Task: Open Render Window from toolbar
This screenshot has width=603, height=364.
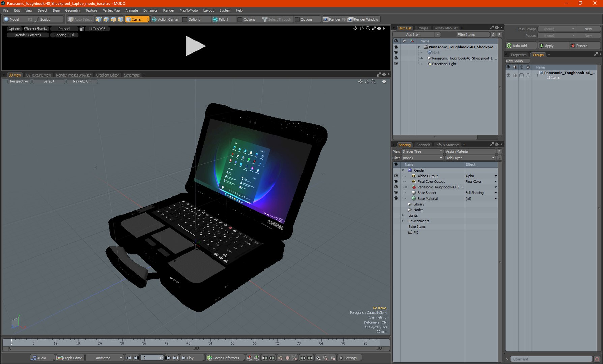Action: 363,20
